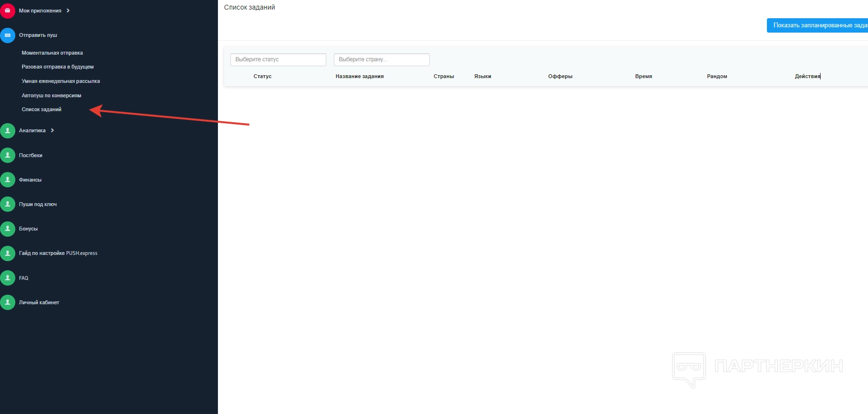The image size is (868, 414).
Task: Click the green icon beside Постбеки
Action: point(8,155)
